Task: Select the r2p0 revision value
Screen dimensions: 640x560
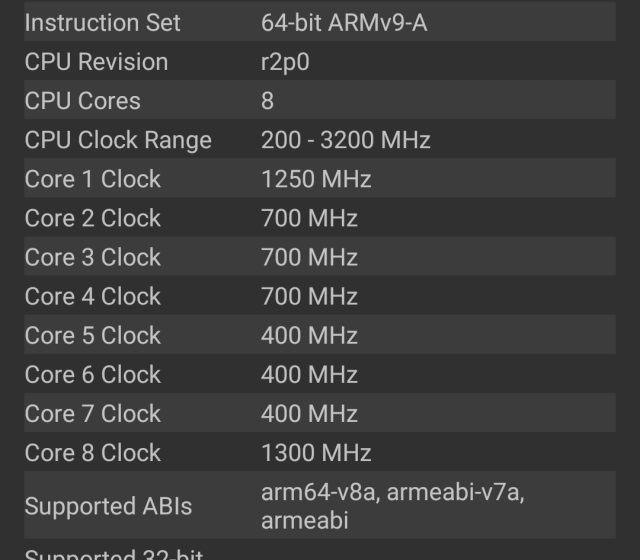Action: point(285,62)
